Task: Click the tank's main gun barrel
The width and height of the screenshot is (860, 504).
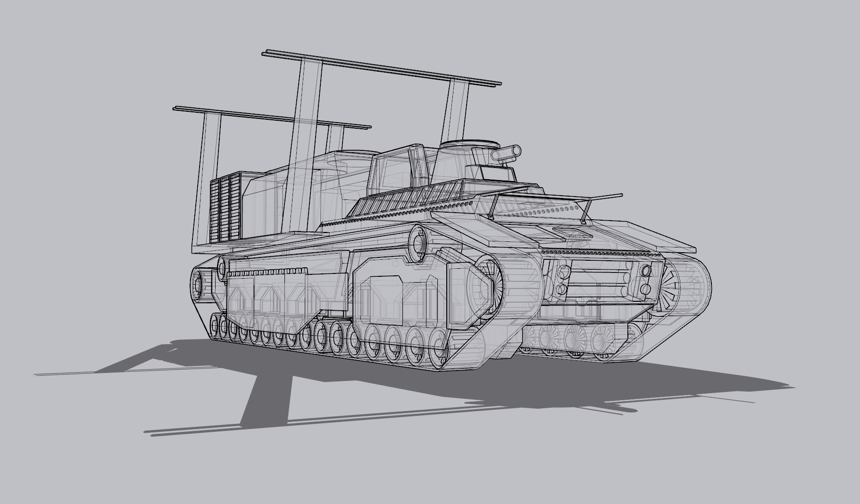Action: point(506,154)
